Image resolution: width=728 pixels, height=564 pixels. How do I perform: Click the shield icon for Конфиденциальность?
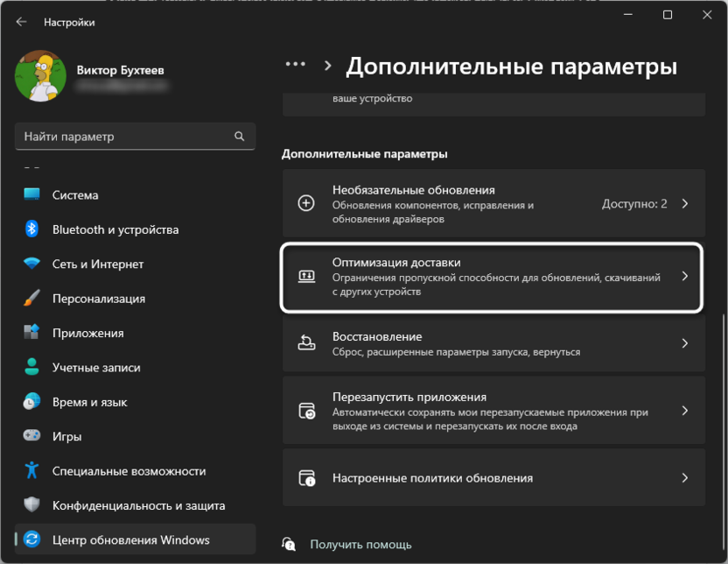(31, 504)
